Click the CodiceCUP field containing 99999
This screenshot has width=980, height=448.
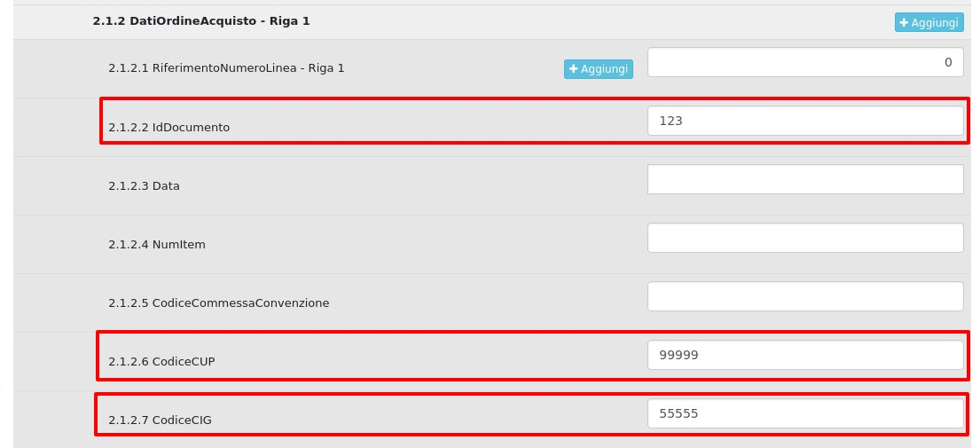(804, 355)
